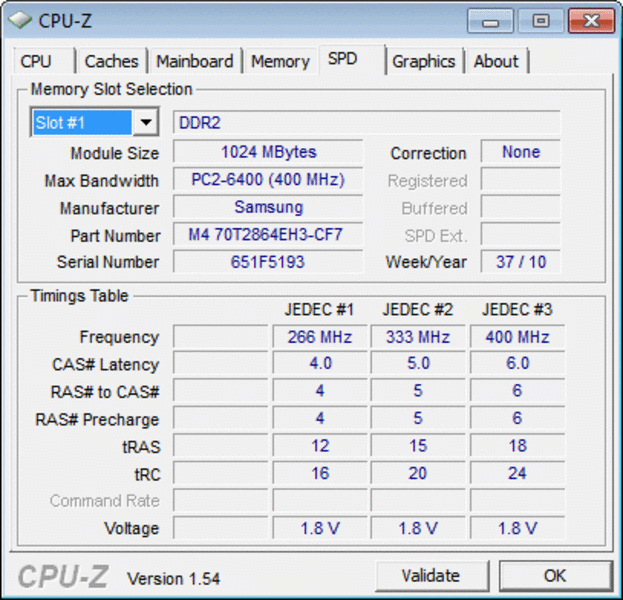Click CAS# Latency value 6.0
This screenshot has height=600, width=623.
click(x=517, y=364)
